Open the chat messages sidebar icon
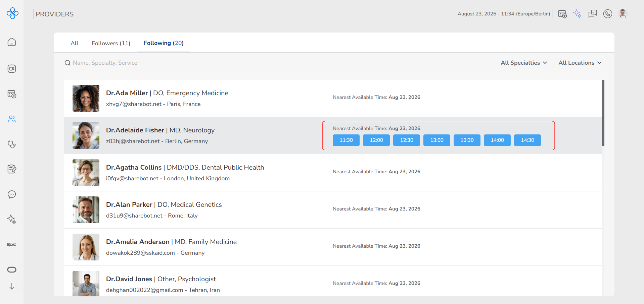This screenshot has width=644, height=304. coord(12,194)
